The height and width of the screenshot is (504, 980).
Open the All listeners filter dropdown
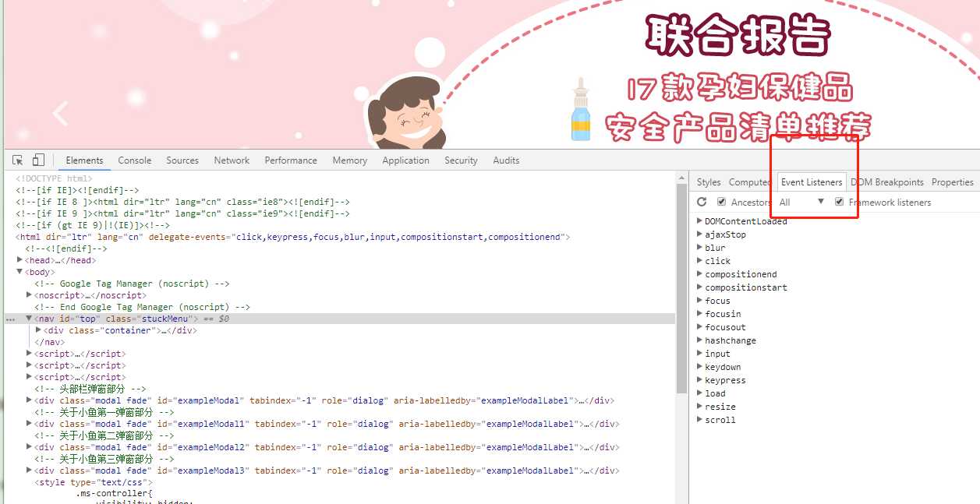[801, 202]
